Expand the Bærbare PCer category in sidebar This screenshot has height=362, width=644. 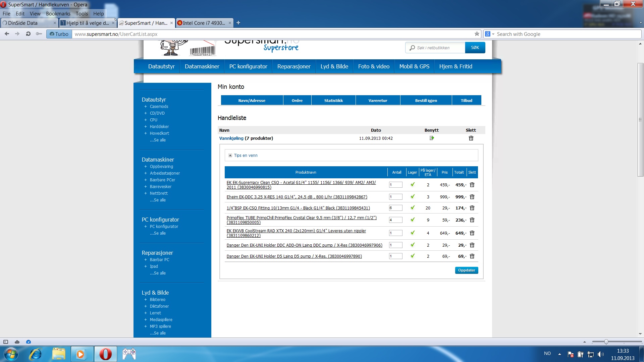[146, 180]
